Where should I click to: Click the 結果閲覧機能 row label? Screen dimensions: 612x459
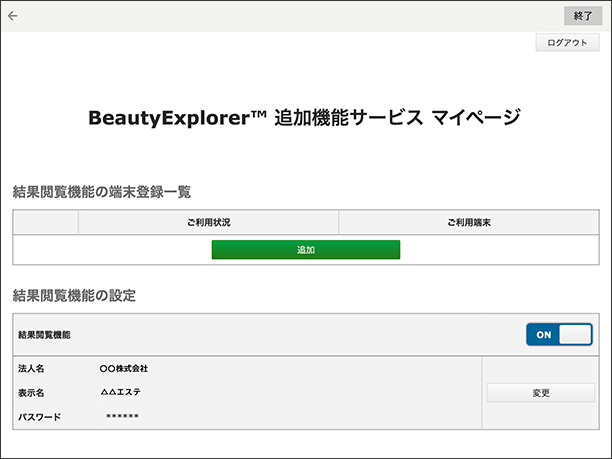tap(45, 335)
